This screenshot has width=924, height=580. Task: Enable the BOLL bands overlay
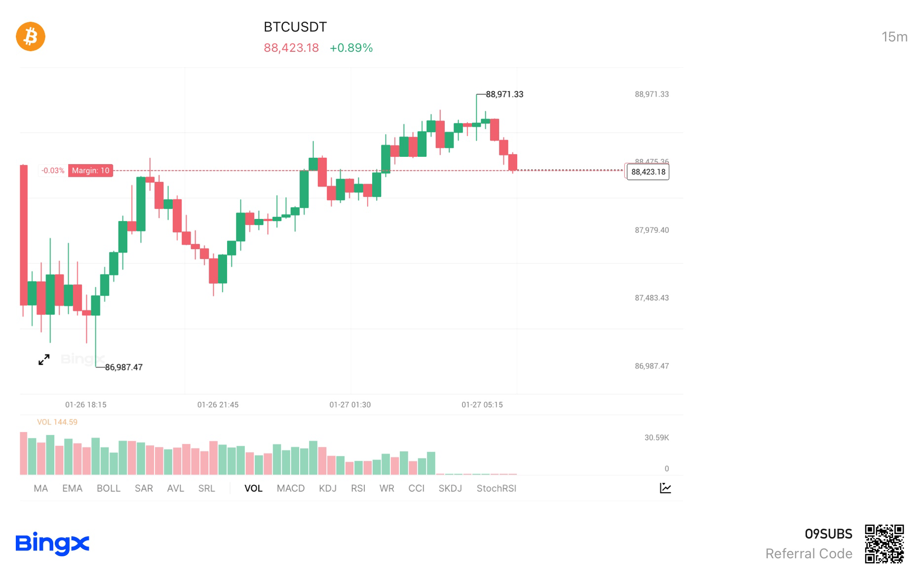109,488
